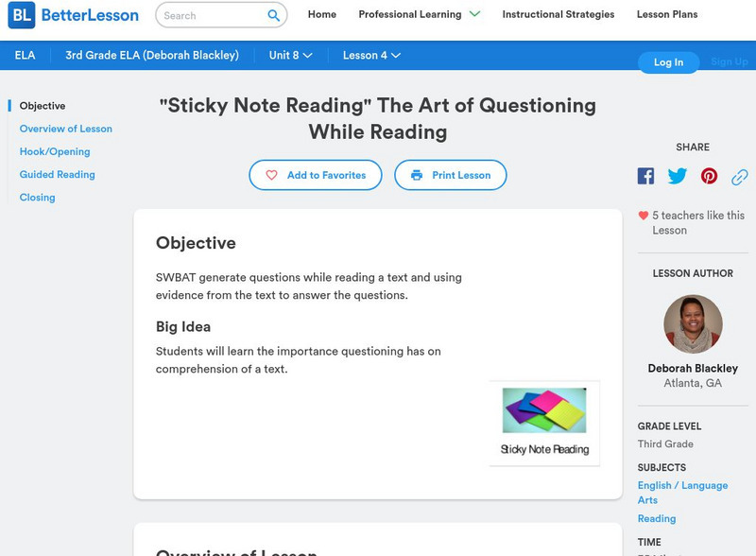Viewport: 756px width, 556px height.
Task: Open Instructional Strategies menu item
Action: [558, 15]
